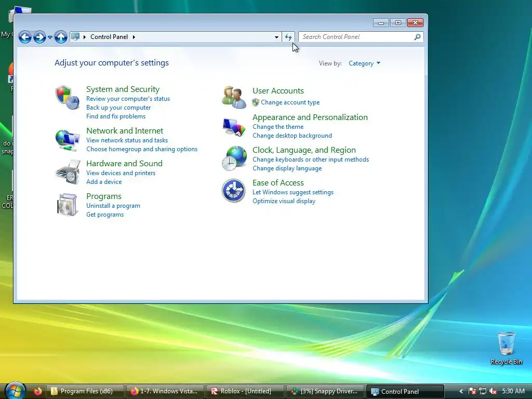Expand the arrow before Control Panel breadcrumb

85,37
